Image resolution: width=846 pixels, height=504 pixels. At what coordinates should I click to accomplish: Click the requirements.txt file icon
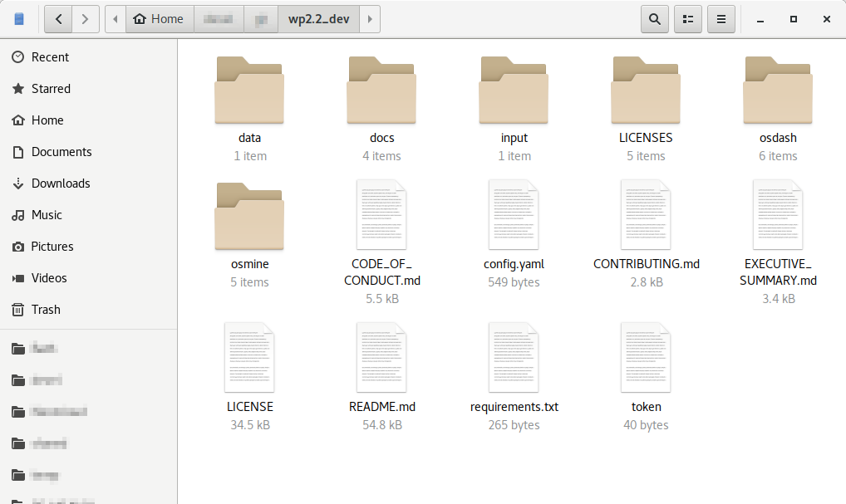(514, 358)
